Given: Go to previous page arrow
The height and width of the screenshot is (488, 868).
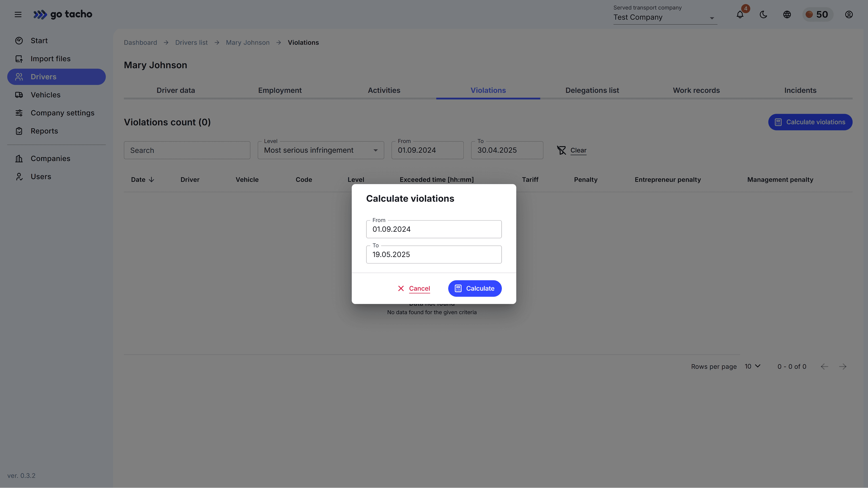Looking at the screenshot, I should click(x=824, y=367).
